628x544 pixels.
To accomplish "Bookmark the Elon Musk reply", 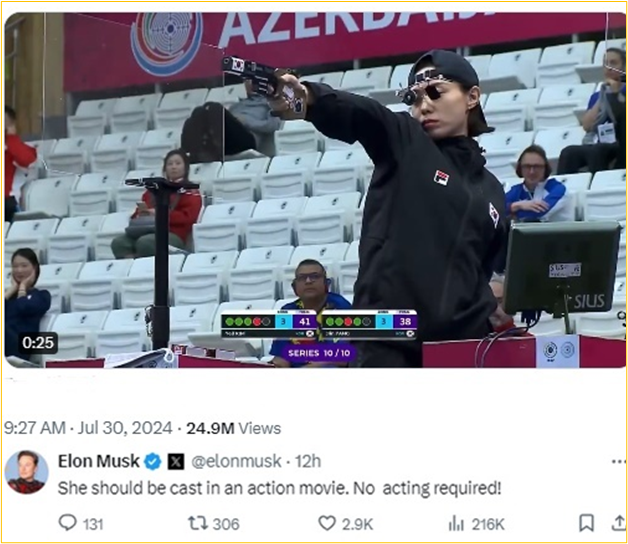I will [x=586, y=523].
